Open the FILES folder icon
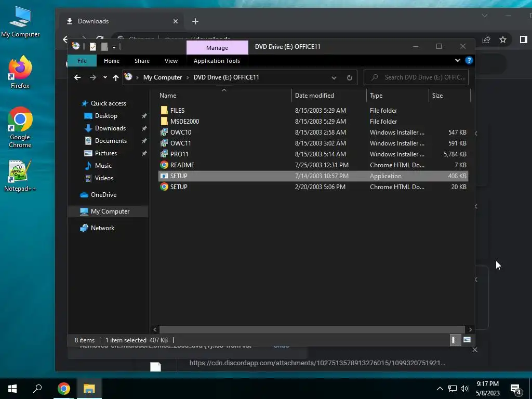Screen dimensions: 532x399 (164, 110)
